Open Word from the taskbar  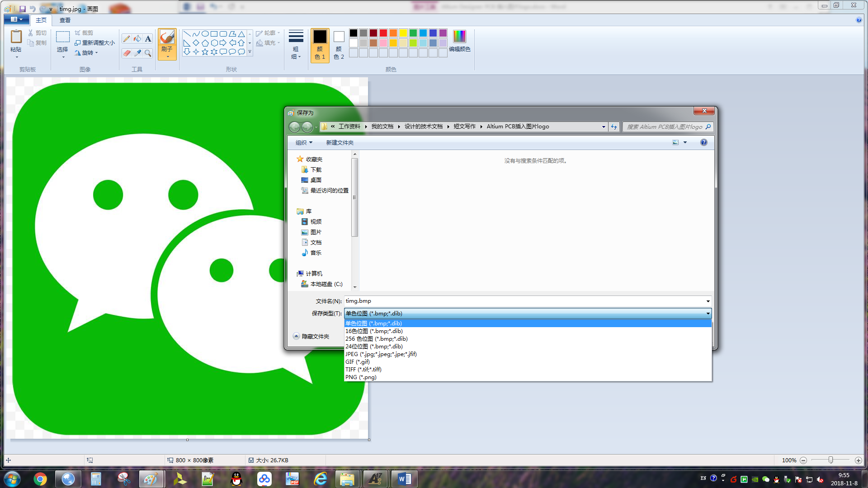click(404, 479)
